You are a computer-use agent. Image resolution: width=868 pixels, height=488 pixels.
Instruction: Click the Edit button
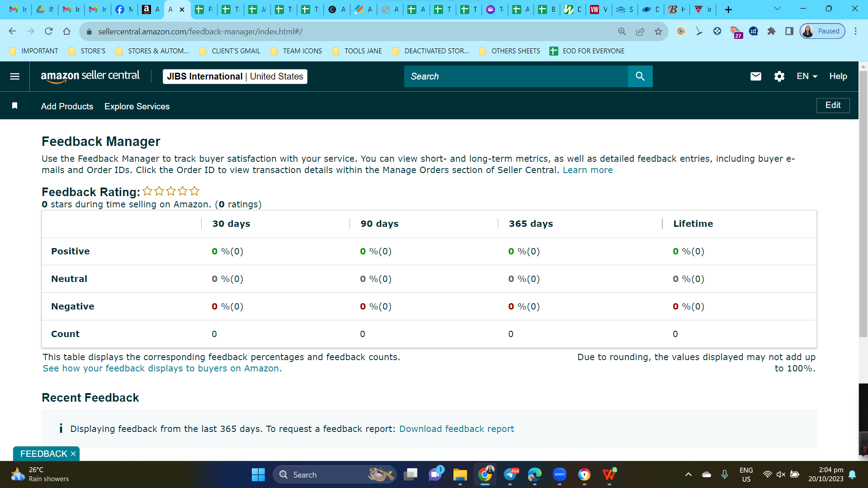[x=833, y=105]
